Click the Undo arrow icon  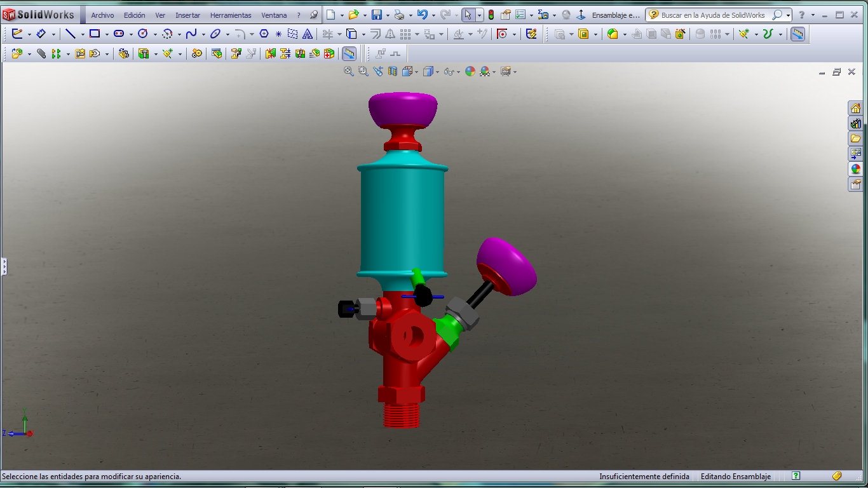[422, 15]
